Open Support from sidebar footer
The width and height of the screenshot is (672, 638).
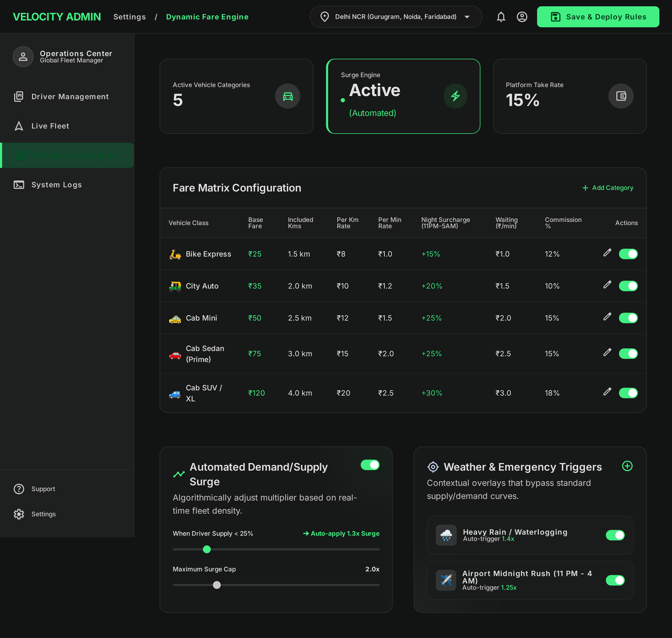click(67, 489)
